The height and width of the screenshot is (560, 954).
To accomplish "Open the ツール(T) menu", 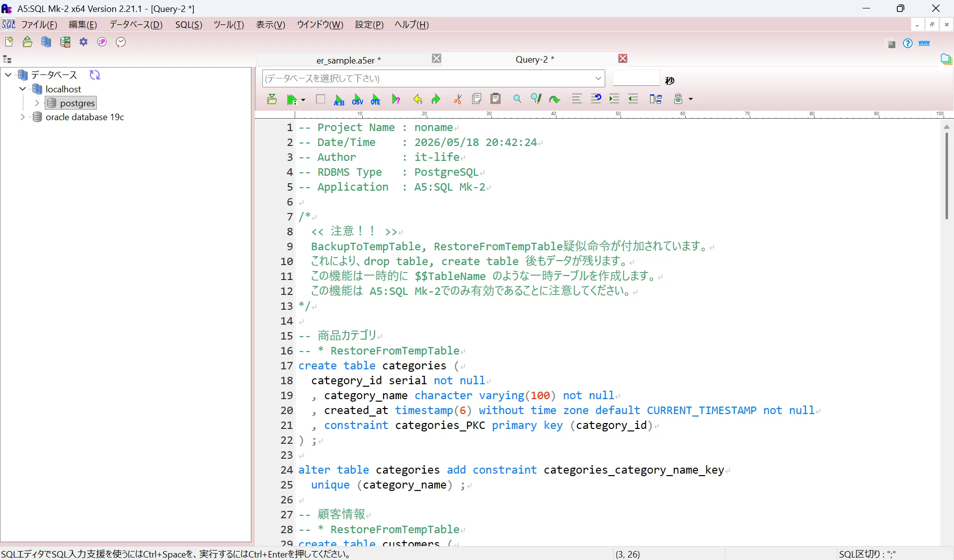I will coord(229,25).
